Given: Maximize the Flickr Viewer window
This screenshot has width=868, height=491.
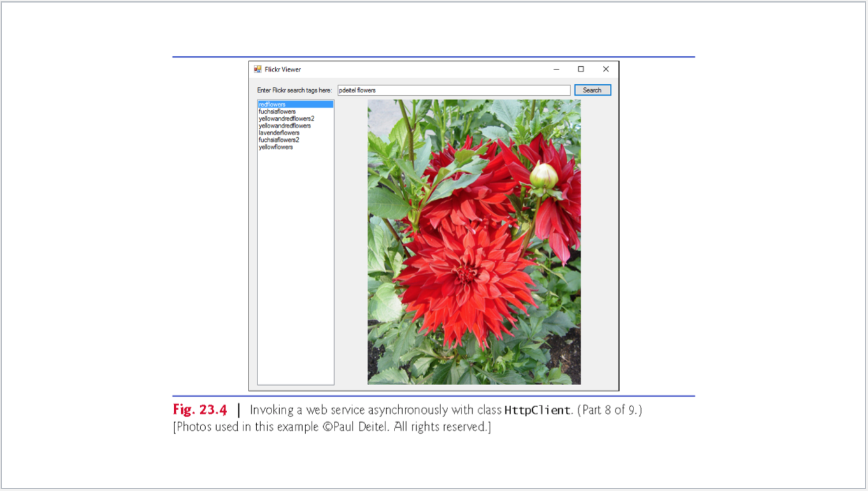Looking at the screenshot, I should click(581, 68).
